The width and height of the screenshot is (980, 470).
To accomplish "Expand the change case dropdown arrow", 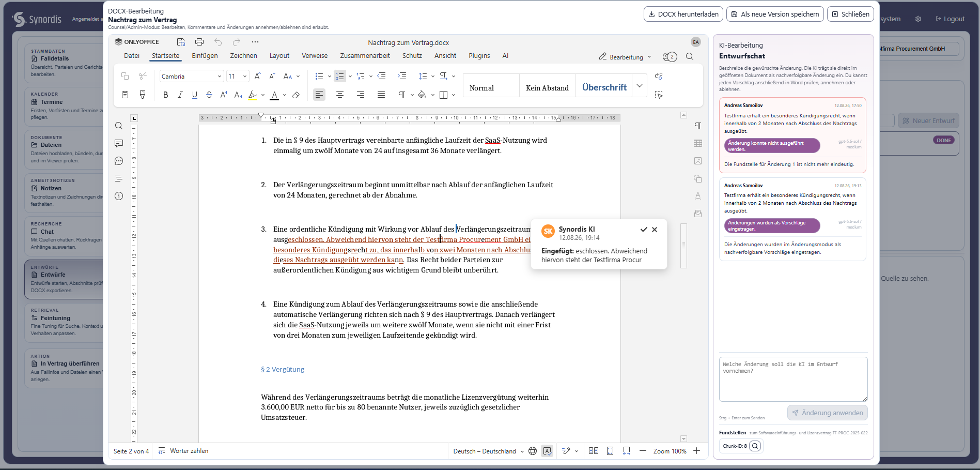I will (298, 77).
